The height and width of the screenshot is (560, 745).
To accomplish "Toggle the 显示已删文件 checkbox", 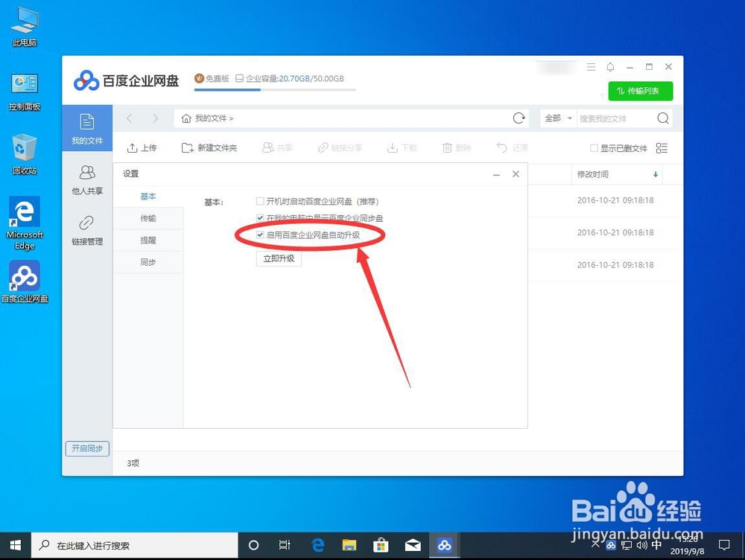I will click(594, 148).
